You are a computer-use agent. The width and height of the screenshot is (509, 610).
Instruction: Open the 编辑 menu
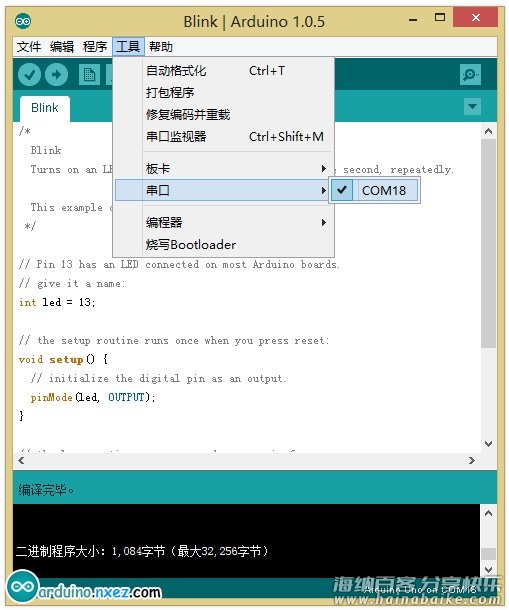62,47
